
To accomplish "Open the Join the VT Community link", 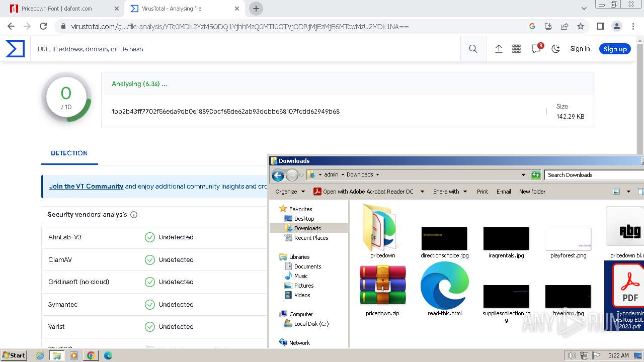I will [x=86, y=186].
